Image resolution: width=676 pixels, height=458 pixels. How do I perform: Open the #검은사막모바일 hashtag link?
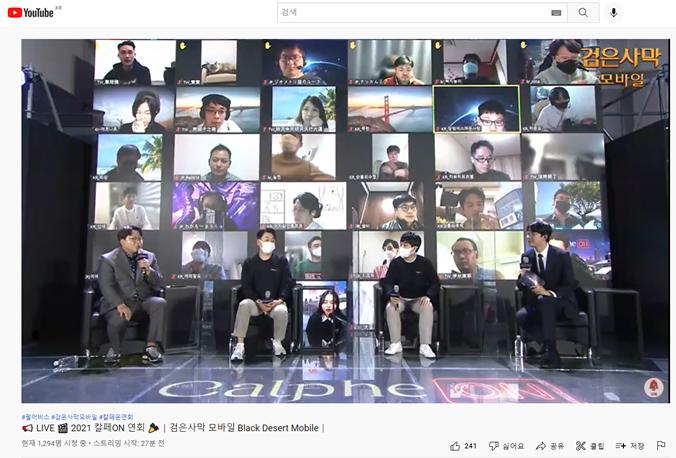click(74, 417)
